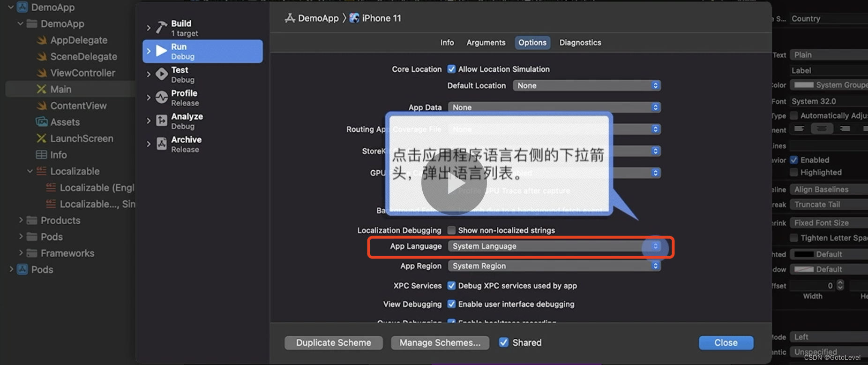This screenshot has height=365, width=868.
Task: Click the Duplicate Scheme button
Action: pos(334,343)
